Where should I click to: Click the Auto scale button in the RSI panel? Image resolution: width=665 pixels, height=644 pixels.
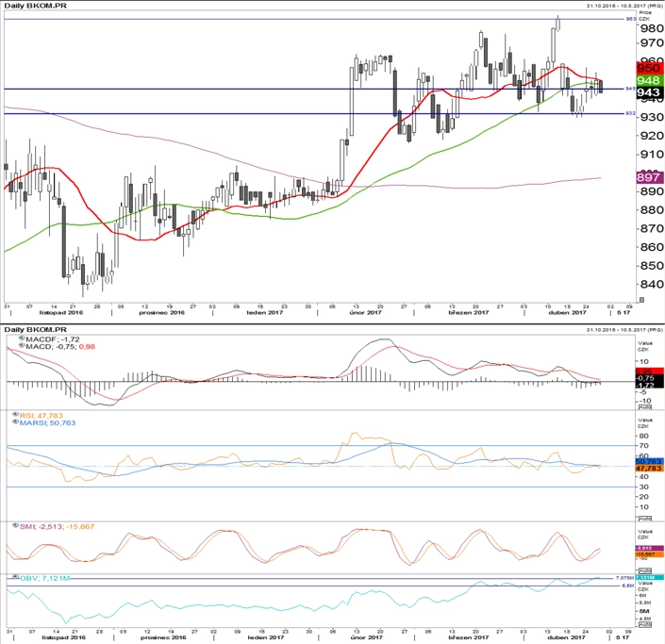644,519
